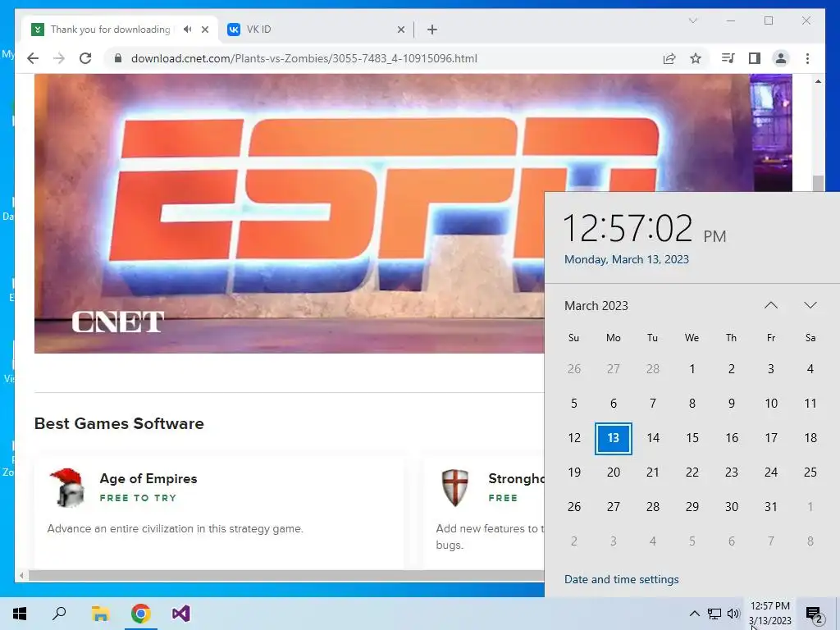Open the Chrome profile avatar icon
This screenshot has width=840, height=630.
tap(781, 58)
